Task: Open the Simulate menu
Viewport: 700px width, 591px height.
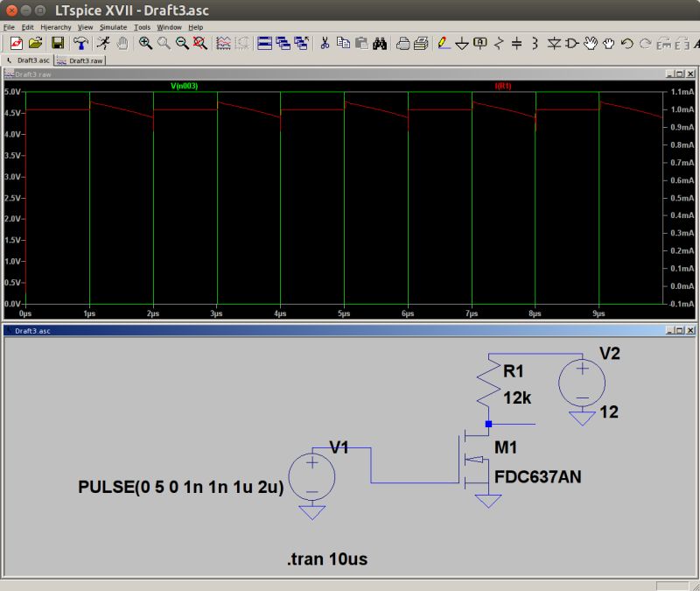Action: 115,26
